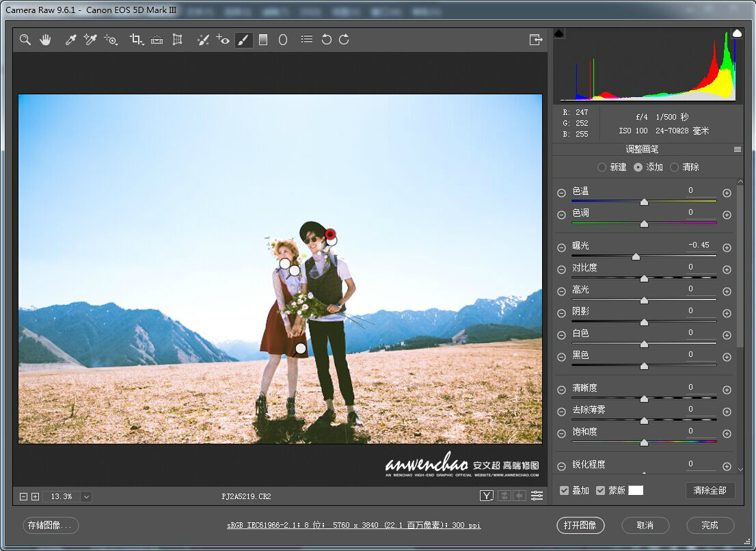
Task: Click the 锐化程度 value field
Action: 699,464
